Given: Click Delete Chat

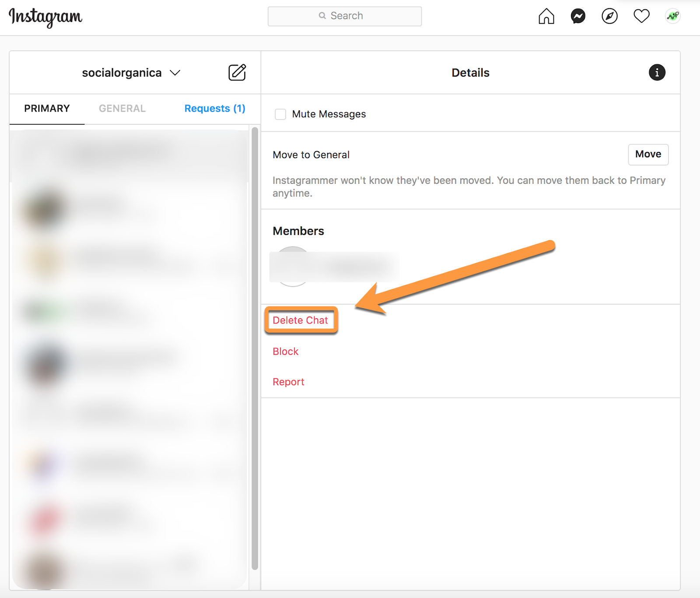Looking at the screenshot, I should [x=300, y=320].
